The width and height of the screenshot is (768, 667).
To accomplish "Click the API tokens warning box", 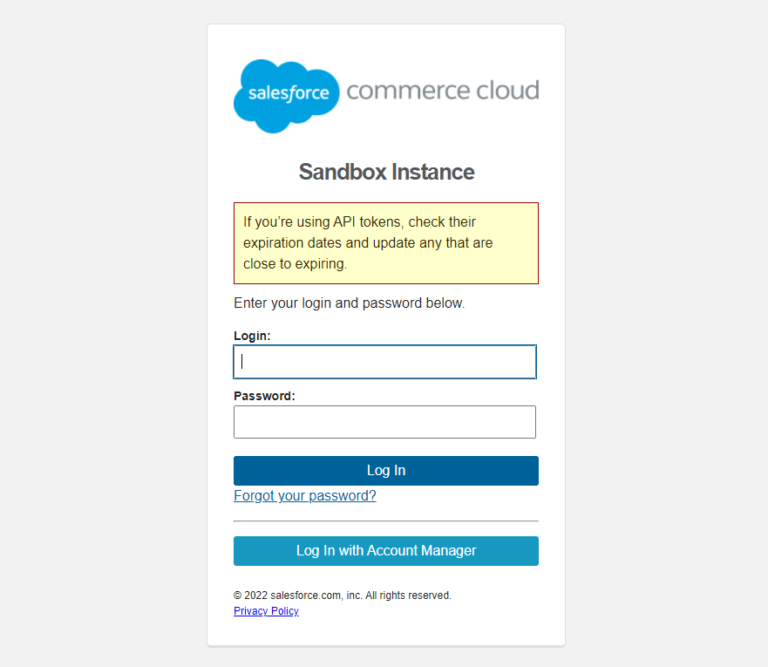I will 386,243.
